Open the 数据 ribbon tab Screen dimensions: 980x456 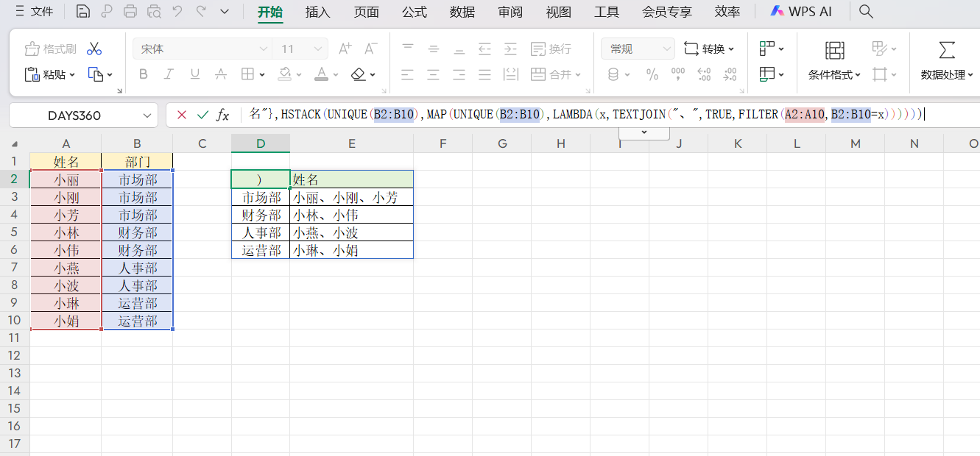[462, 12]
